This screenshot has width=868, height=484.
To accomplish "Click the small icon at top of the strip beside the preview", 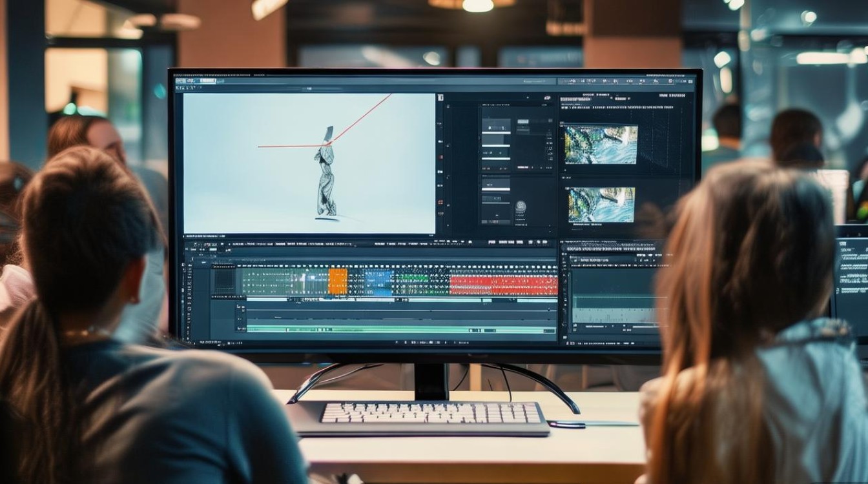I will click(x=441, y=97).
